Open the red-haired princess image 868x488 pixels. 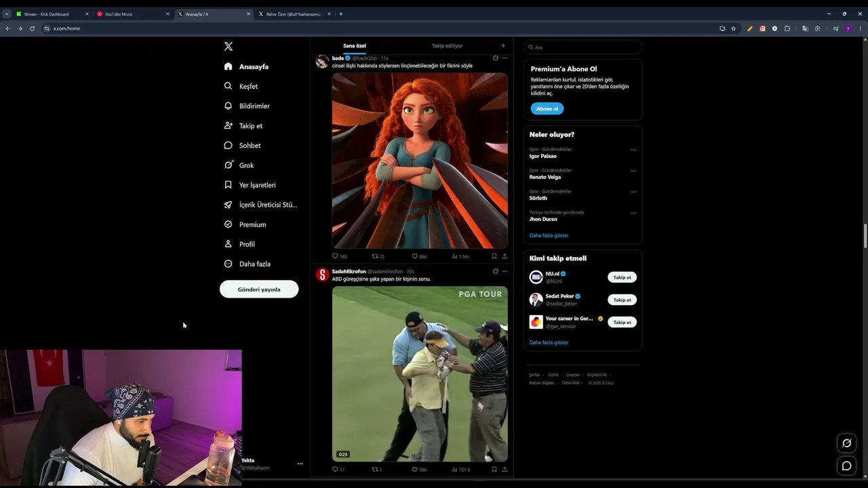point(420,161)
